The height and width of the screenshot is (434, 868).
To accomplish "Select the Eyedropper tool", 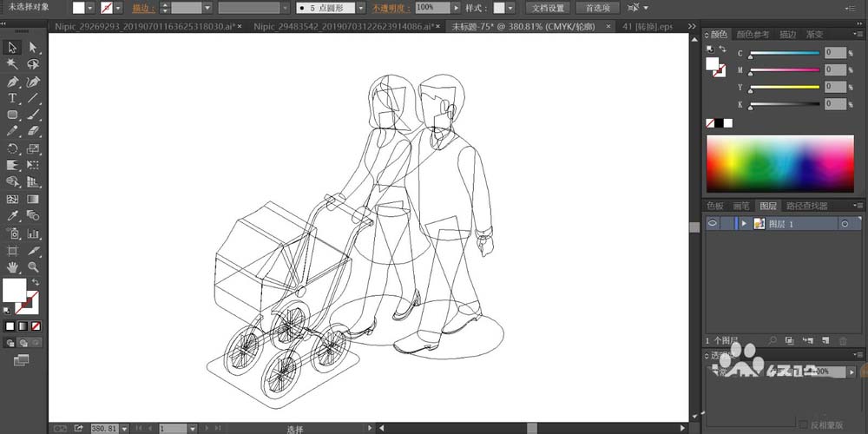I will pyautogui.click(x=12, y=215).
